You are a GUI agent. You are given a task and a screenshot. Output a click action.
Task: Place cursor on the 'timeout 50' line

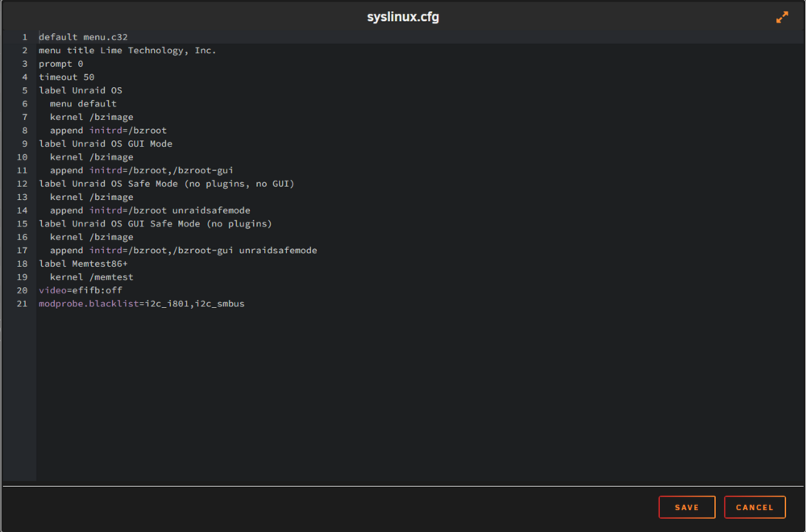click(66, 77)
